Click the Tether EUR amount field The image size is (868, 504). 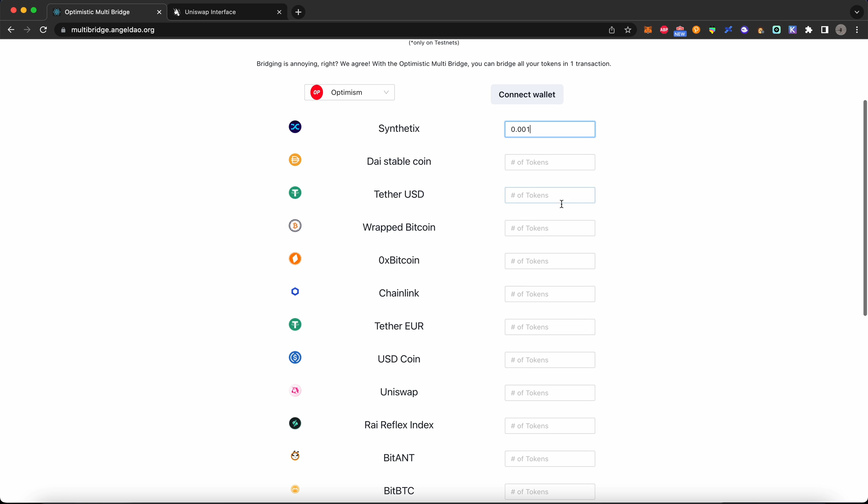coord(550,327)
